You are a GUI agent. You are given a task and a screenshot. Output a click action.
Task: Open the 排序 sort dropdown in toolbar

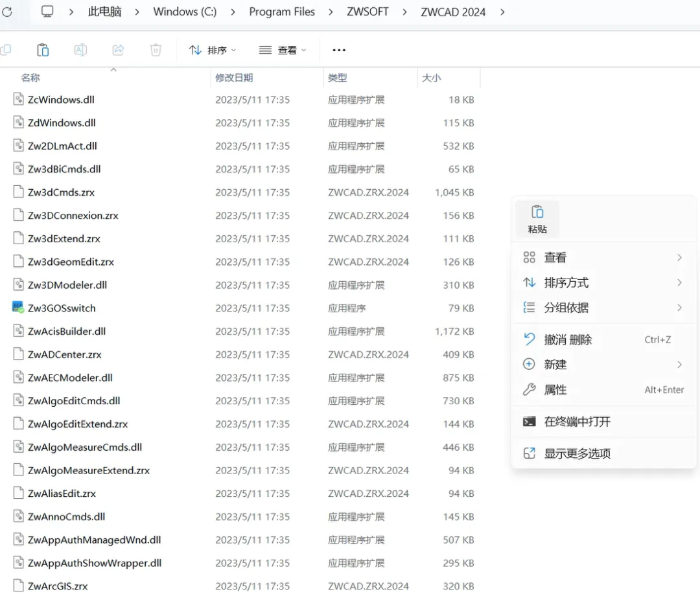click(212, 50)
